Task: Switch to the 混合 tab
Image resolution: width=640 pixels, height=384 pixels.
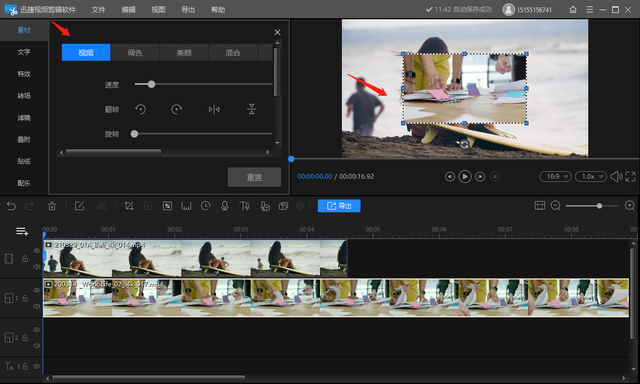Action: pyautogui.click(x=233, y=53)
